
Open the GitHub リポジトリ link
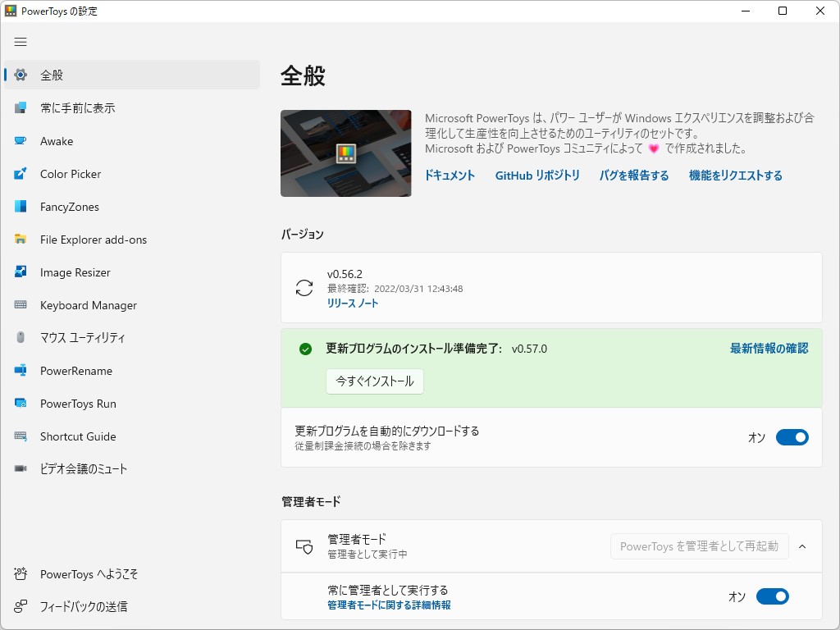(537, 175)
